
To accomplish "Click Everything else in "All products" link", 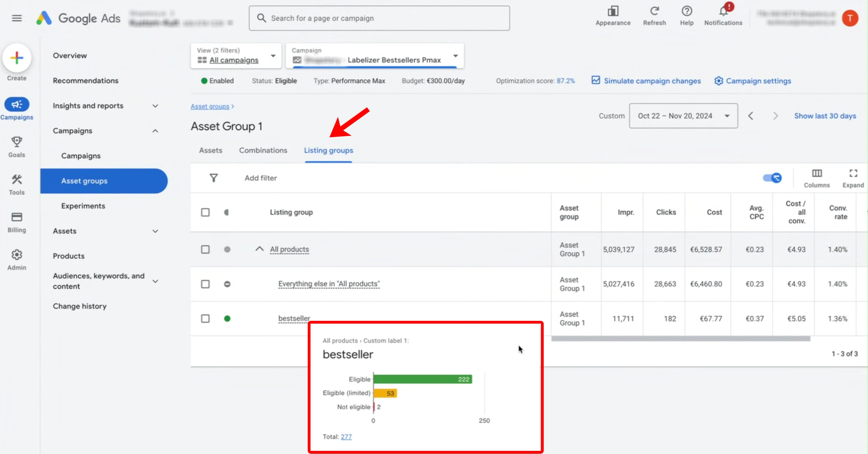I will (x=329, y=284).
